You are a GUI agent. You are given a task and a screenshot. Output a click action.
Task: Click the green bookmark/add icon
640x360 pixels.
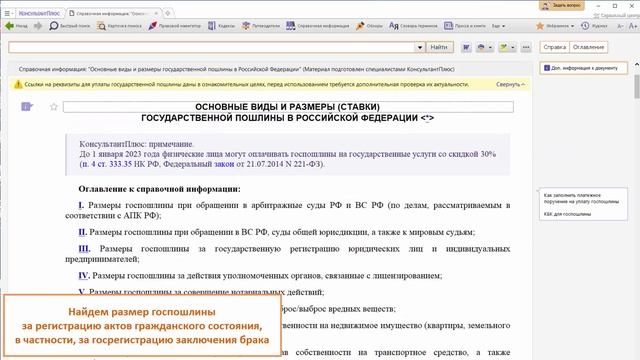504,47
